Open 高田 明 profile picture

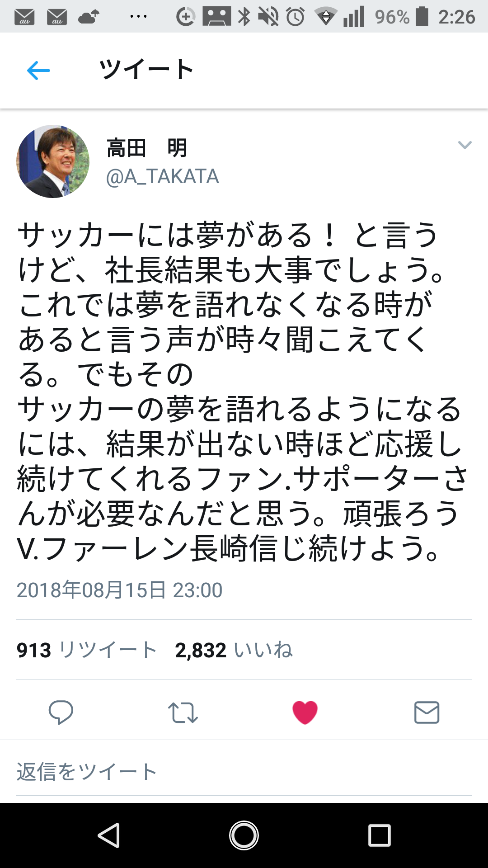[53, 161]
